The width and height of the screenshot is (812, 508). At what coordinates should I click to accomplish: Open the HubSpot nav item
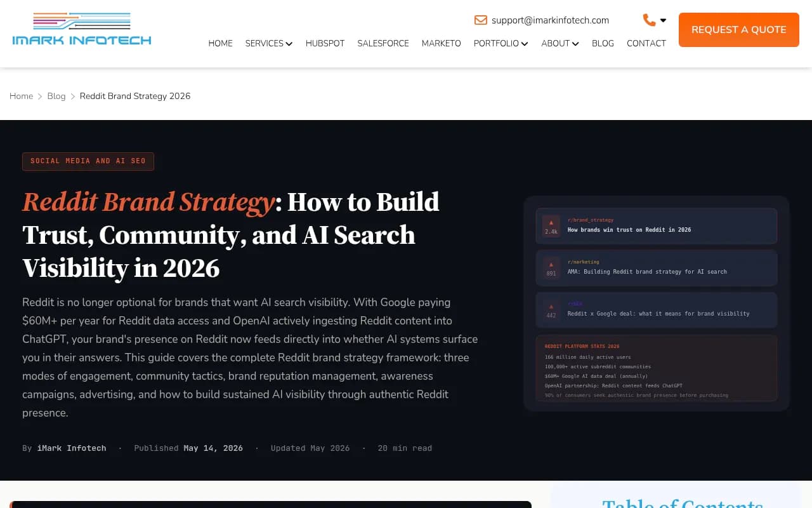pyautogui.click(x=325, y=43)
